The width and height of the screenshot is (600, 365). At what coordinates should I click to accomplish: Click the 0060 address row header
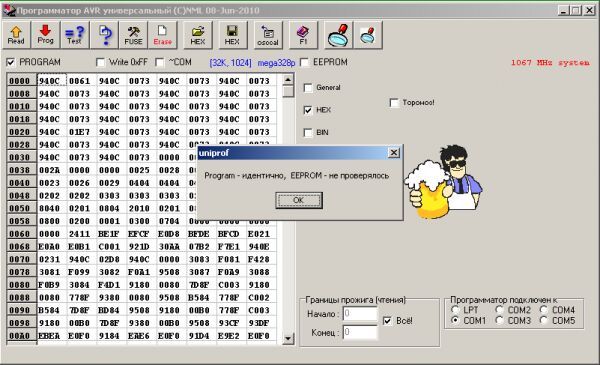(21, 234)
